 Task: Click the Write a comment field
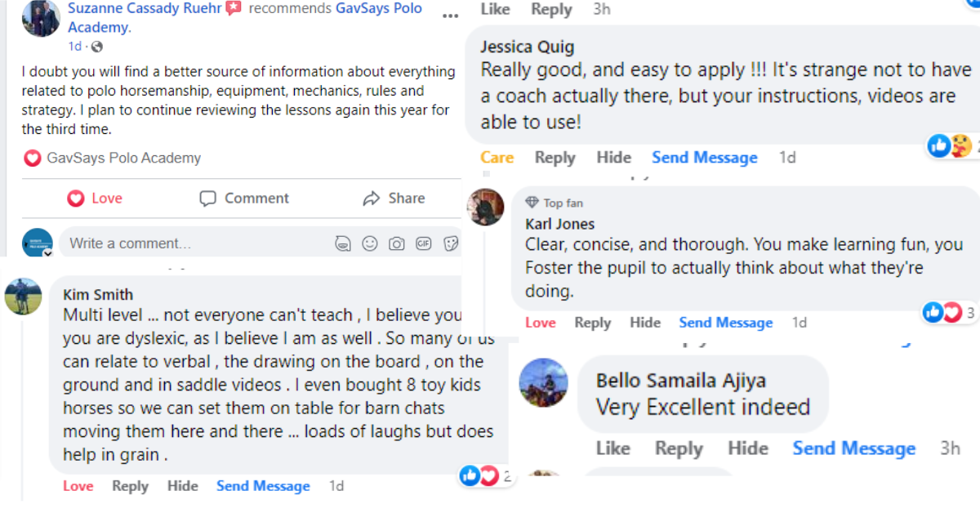click(196, 243)
